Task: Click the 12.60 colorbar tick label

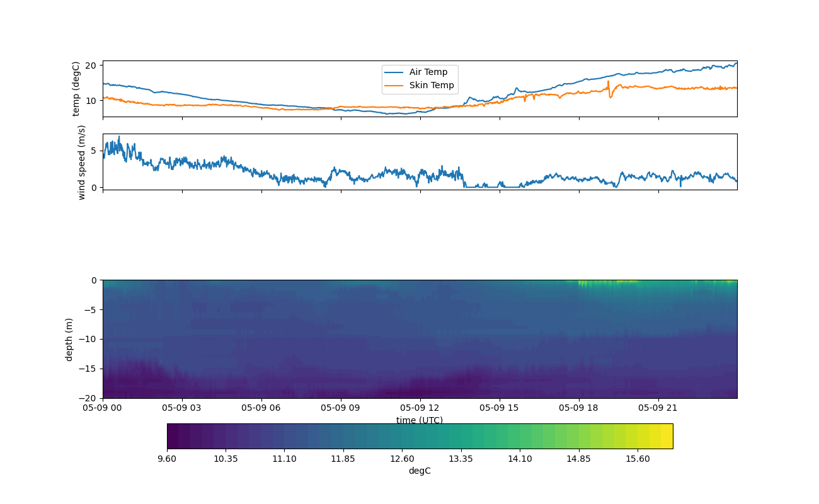Action: pyautogui.click(x=402, y=459)
